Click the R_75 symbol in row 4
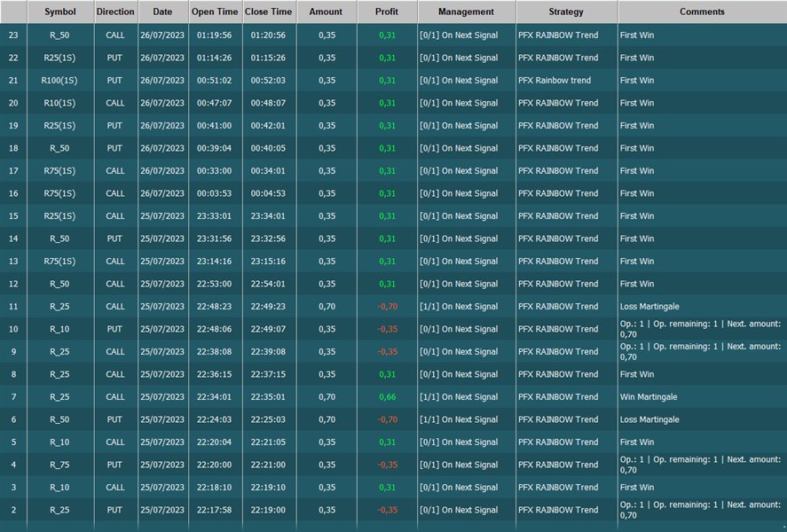This screenshot has width=787, height=532. pos(59,465)
